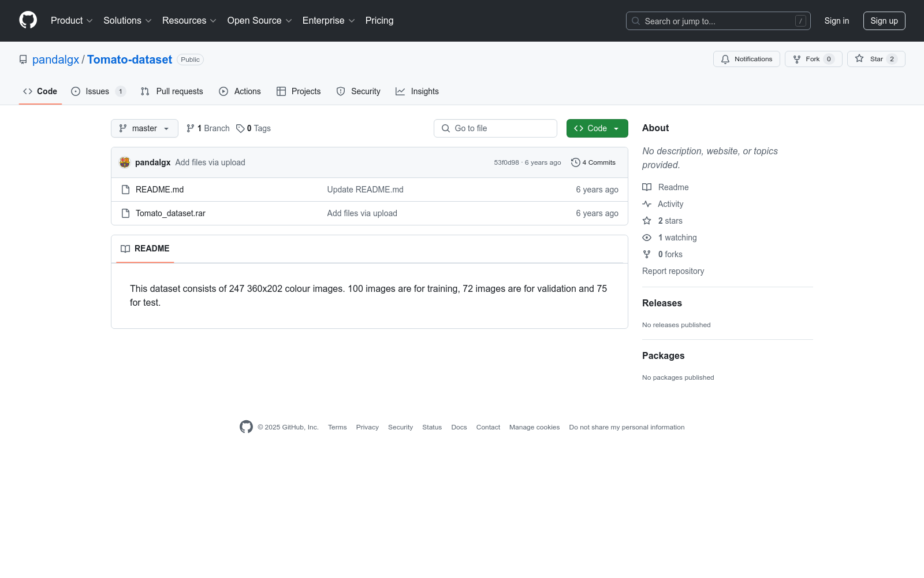Viewport: 924px width, 578px height.
Task: Open the Packages heading link
Action: [x=663, y=355]
